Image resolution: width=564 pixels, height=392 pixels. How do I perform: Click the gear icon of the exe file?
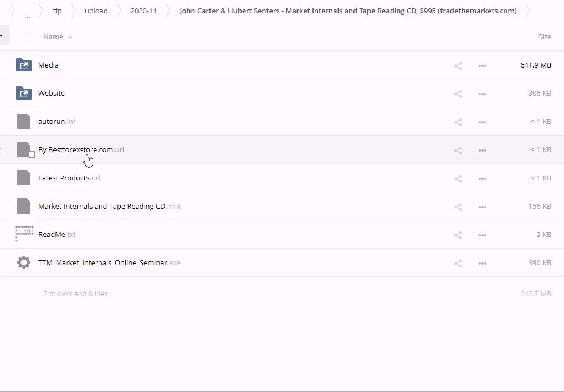point(24,262)
